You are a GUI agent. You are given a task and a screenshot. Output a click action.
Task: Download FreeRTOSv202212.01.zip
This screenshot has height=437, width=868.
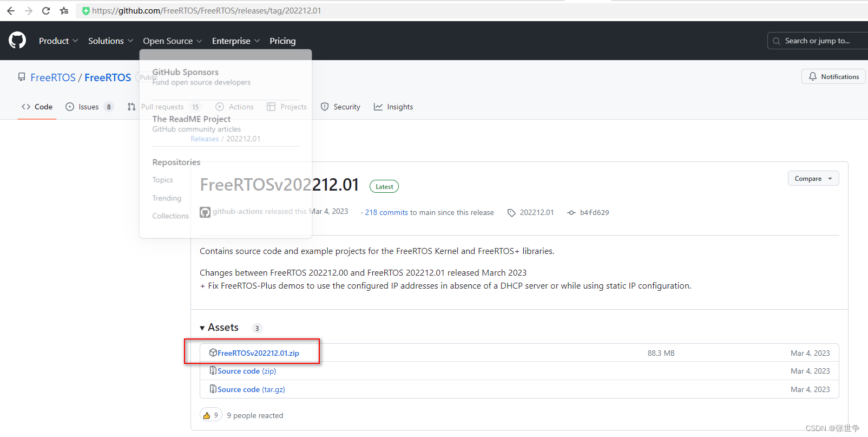[258, 353]
